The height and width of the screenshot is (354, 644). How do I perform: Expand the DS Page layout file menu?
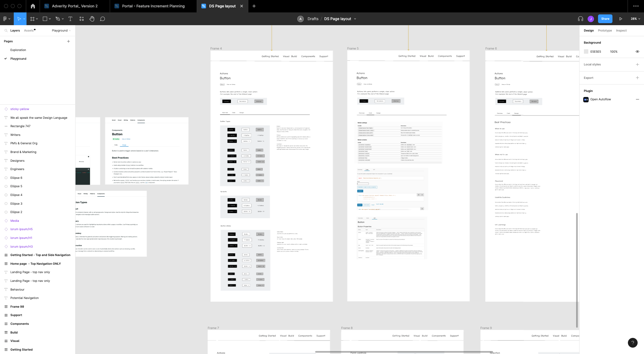click(x=355, y=19)
